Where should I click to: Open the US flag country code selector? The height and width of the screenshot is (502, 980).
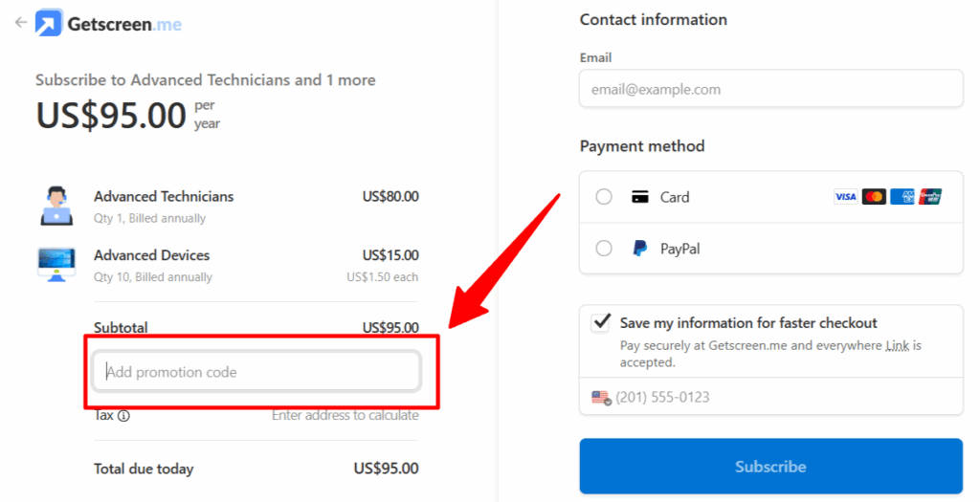click(x=600, y=397)
